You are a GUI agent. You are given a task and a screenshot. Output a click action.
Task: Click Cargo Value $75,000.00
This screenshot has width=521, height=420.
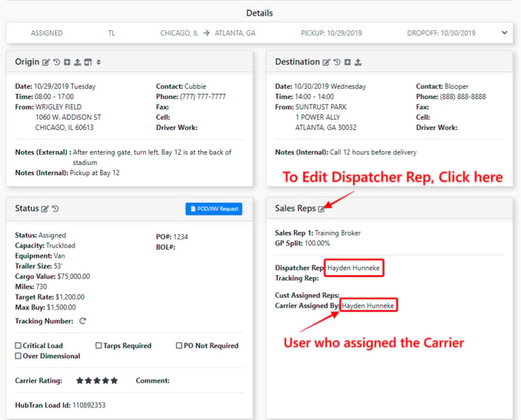(x=74, y=276)
